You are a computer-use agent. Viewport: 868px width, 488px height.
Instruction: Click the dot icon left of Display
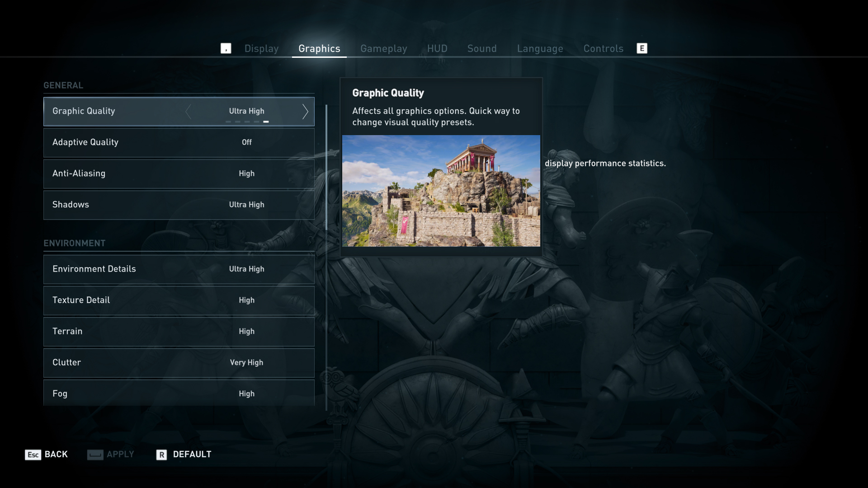[x=226, y=48]
